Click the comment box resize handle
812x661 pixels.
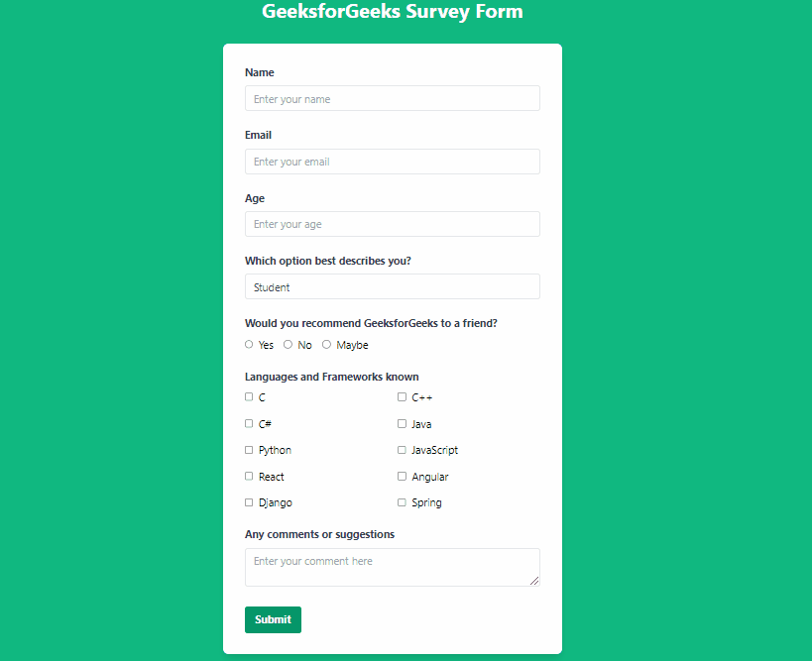535,582
